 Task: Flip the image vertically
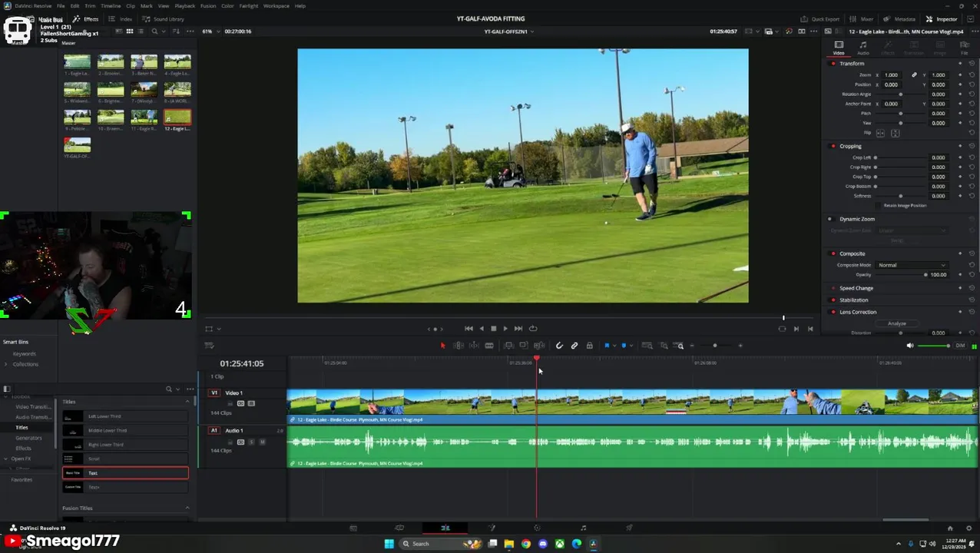(895, 134)
